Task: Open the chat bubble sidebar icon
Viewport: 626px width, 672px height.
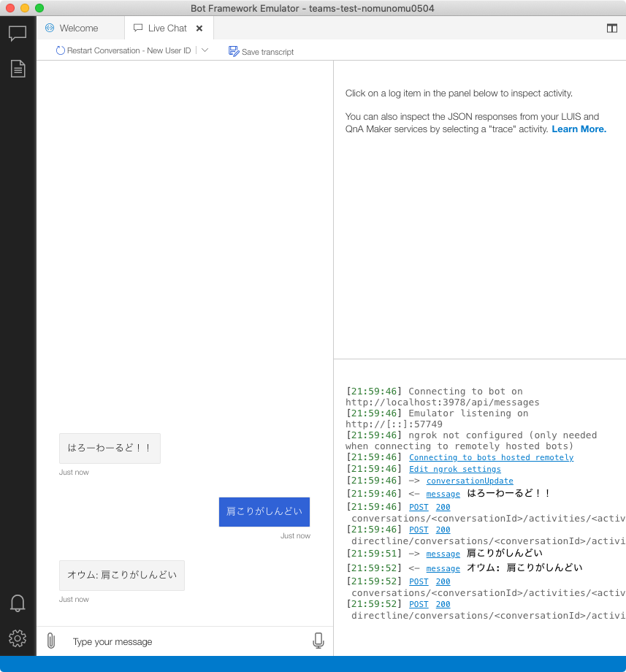Action: 18,33
